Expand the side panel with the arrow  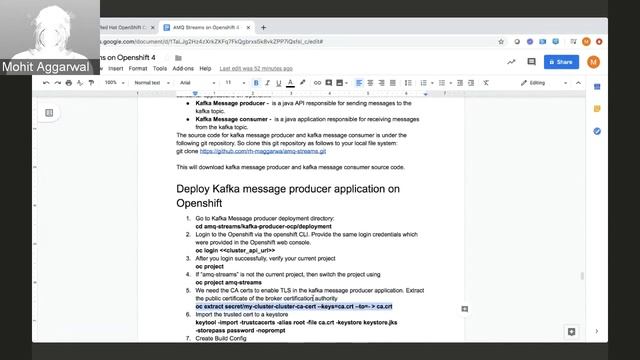pyautogui.click(x=597, y=331)
